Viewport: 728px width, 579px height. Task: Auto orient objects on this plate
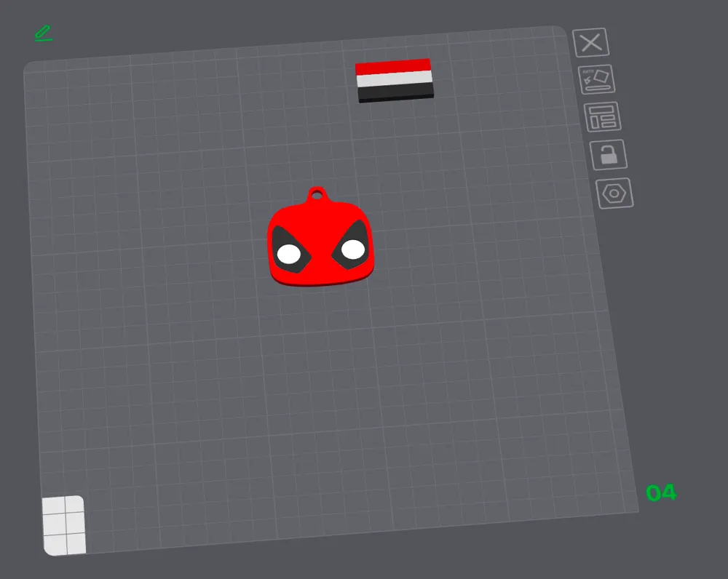click(597, 80)
